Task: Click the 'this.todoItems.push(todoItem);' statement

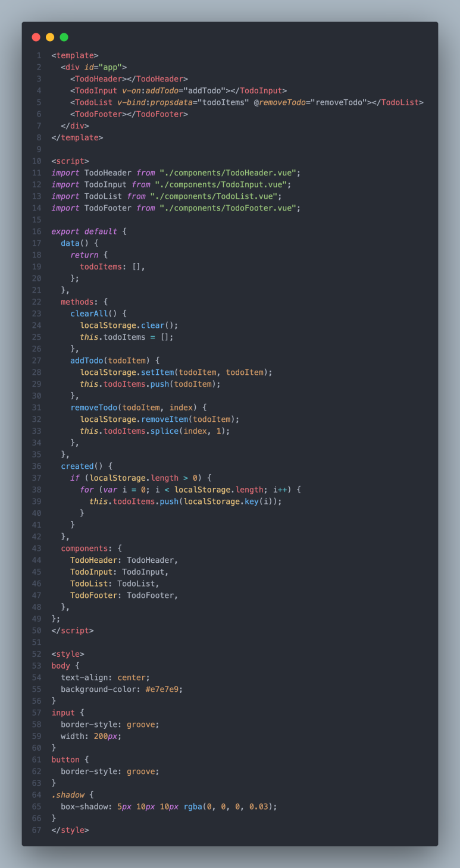Action: (x=151, y=384)
